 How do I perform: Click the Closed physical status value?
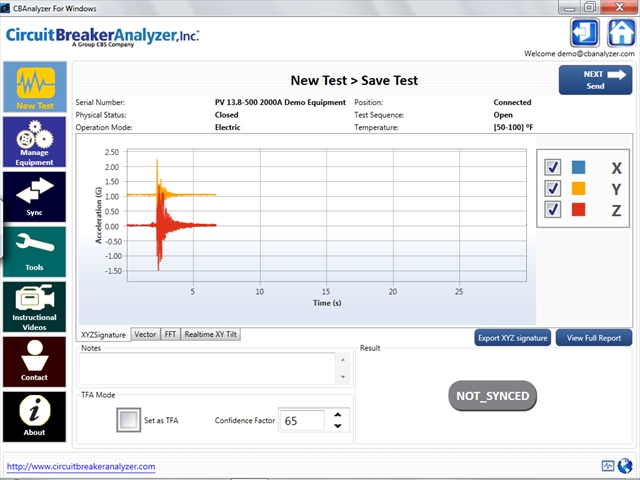tap(227, 115)
